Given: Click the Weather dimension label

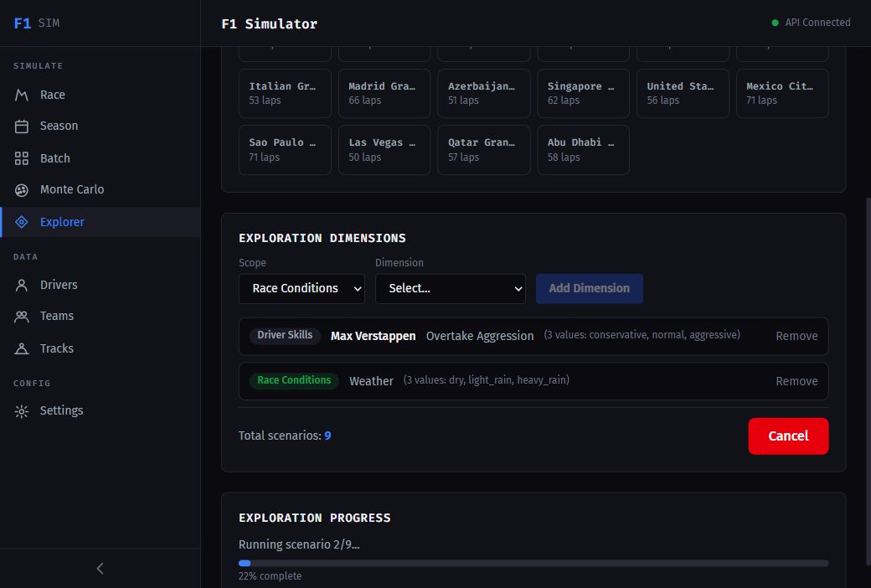Looking at the screenshot, I should (x=371, y=381).
